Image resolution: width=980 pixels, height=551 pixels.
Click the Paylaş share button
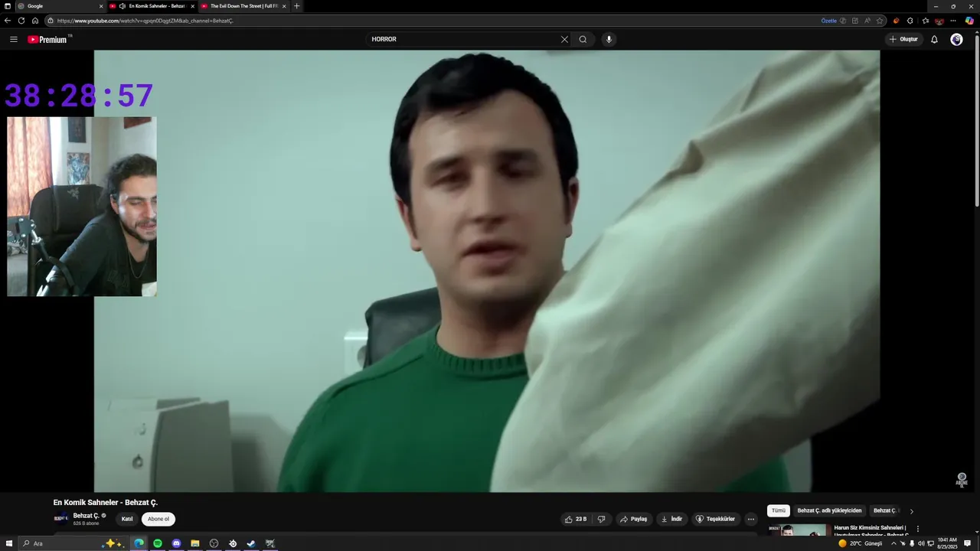pyautogui.click(x=634, y=519)
